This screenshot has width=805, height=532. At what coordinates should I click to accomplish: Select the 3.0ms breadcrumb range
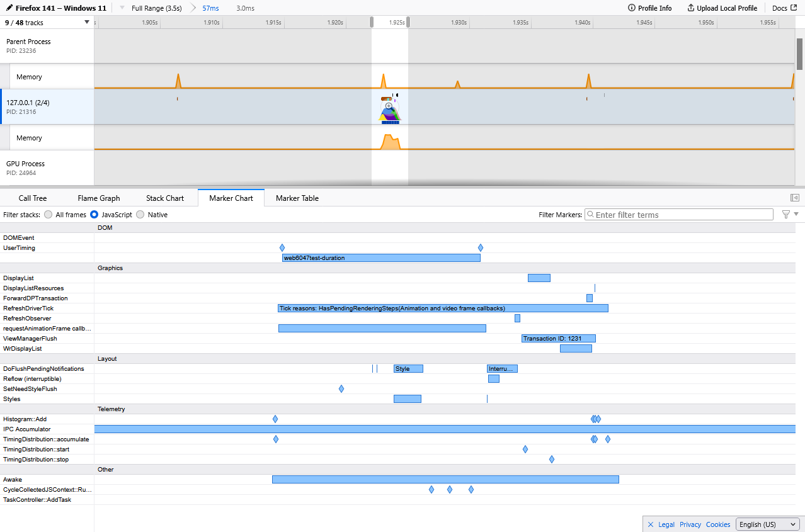point(246,8)
